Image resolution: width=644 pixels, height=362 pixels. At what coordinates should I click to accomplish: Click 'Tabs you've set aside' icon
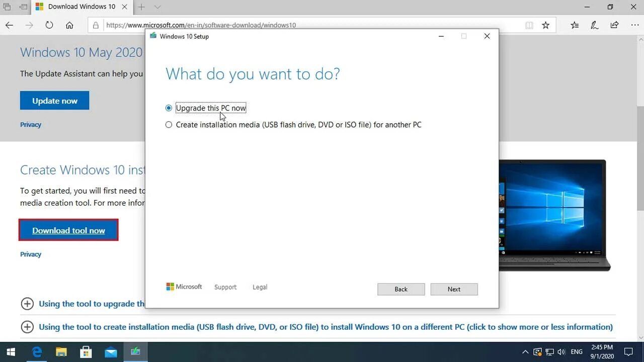7,7
